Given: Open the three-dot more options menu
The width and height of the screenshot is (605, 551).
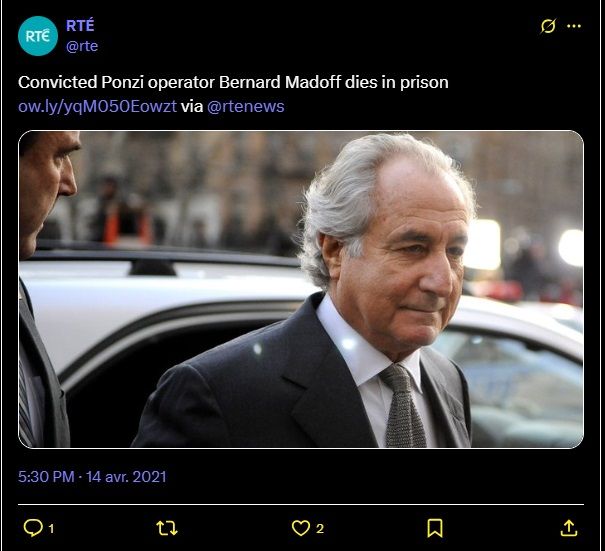Looking at the screenshot, I should click(574, 26).
